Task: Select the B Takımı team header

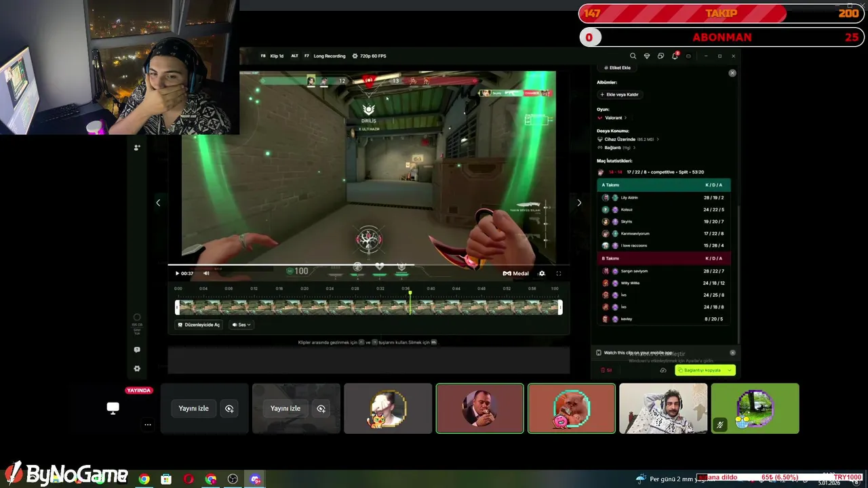Action: click(664, 258)
